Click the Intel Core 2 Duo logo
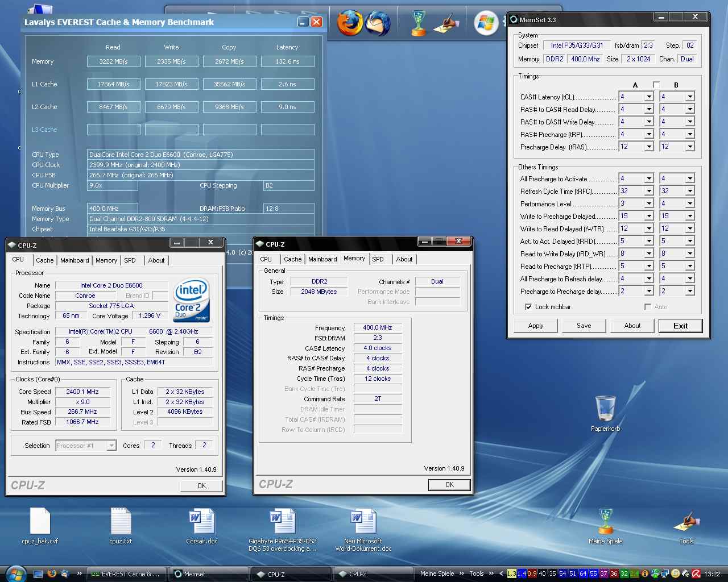 pos(192,300)
